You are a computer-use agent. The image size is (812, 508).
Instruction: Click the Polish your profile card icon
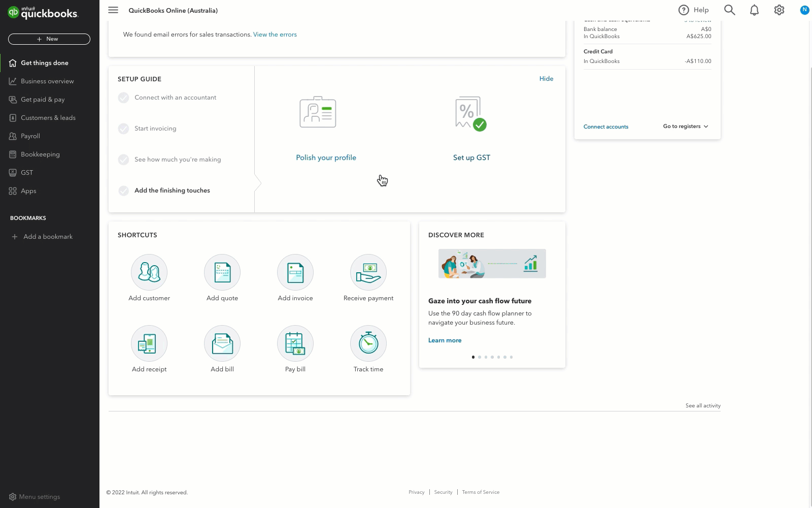point(318,112)
